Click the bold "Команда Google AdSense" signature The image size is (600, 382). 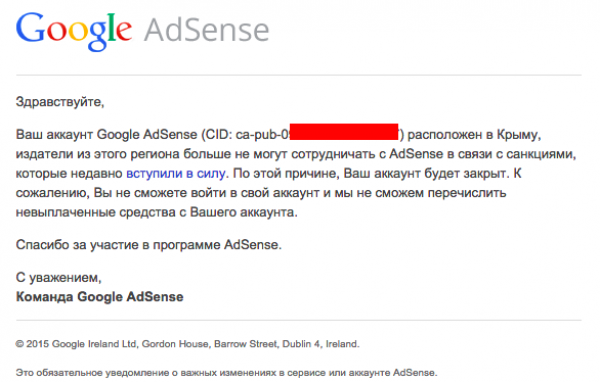(99, 297)
